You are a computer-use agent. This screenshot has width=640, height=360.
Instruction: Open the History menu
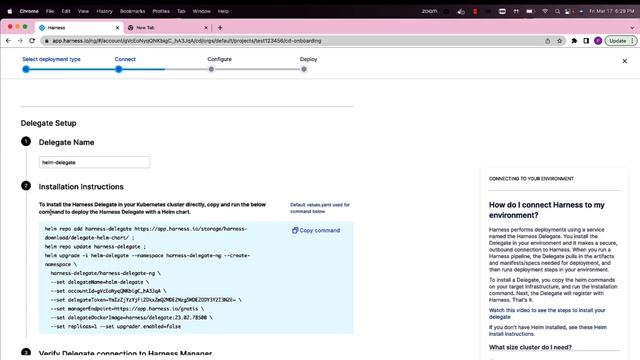(x=104, y=11)
